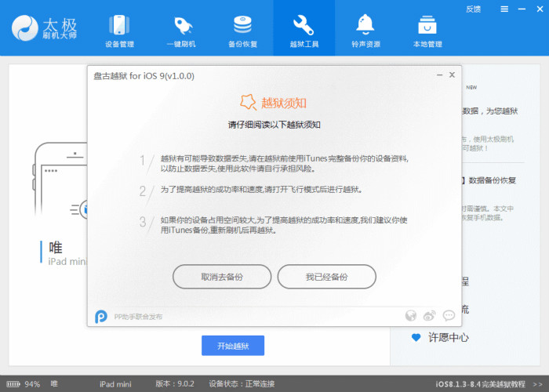
Task: Click 我已经备份 button
Action: 327,277
